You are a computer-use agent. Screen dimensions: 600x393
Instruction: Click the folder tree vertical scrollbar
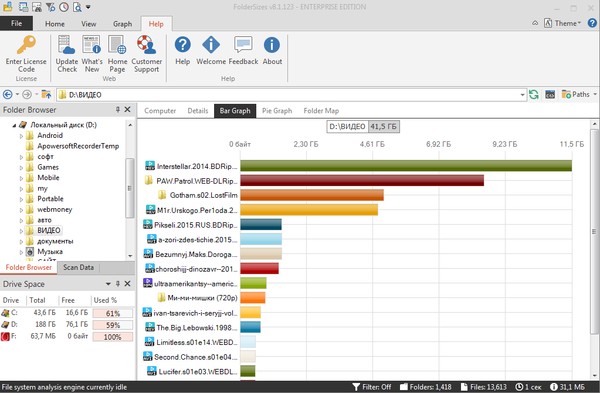pos(130,188)
